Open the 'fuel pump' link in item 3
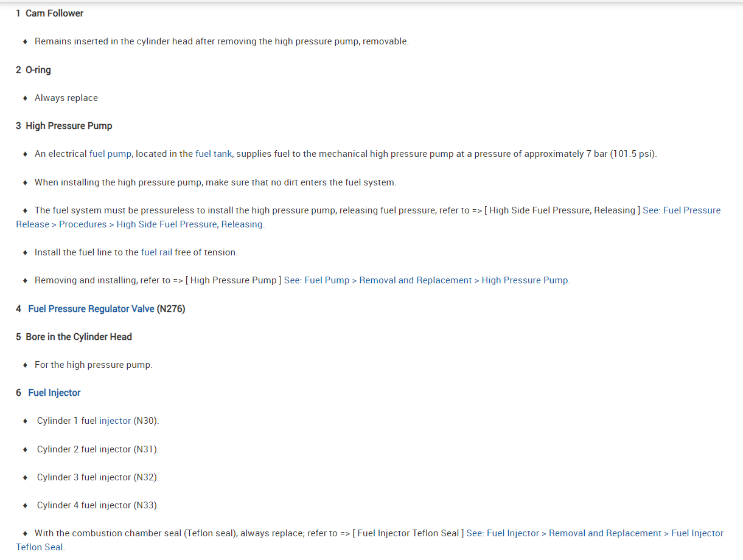This screenshot has height=560, width=743. point(110,154)
